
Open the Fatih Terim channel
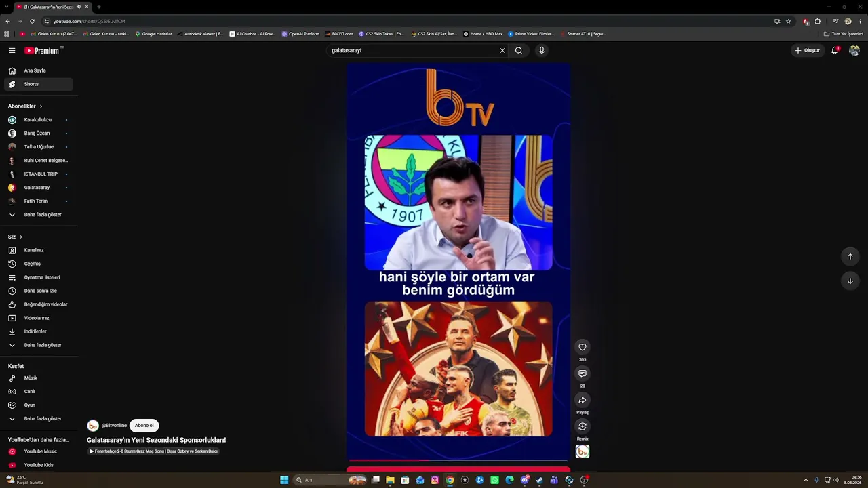pyautogui.click(x=39, y=201)
